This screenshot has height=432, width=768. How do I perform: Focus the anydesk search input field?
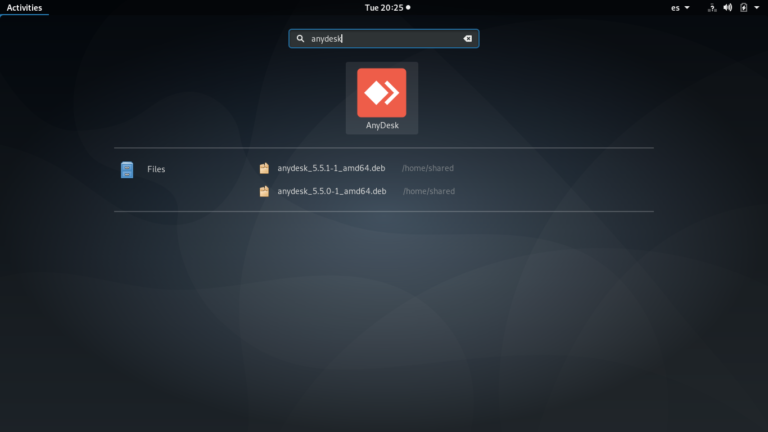click(384, 39)
